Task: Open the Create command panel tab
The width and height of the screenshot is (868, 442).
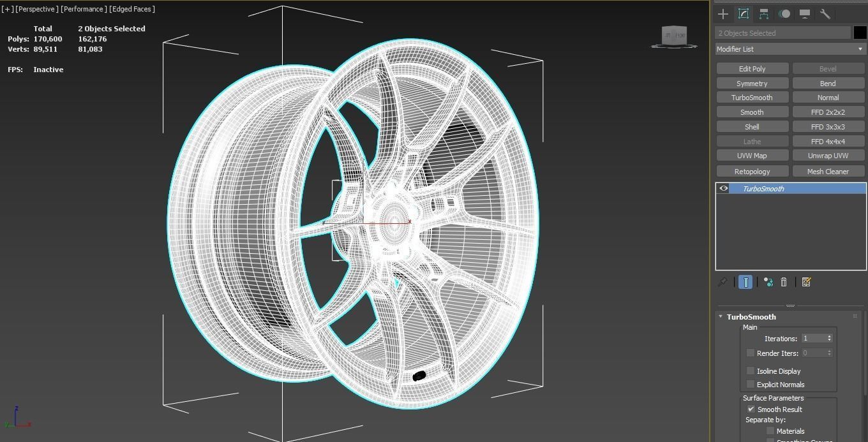Action: coord(723,13)
